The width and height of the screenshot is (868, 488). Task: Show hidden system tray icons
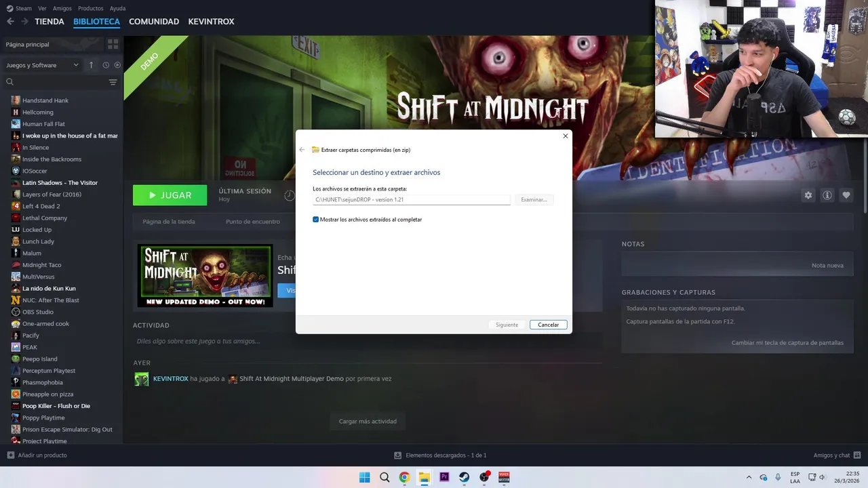749,477
